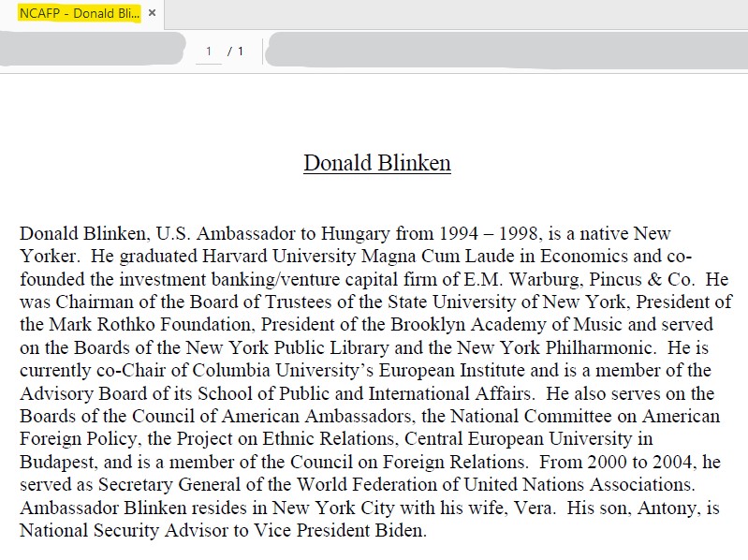Click the text 'U.S. Ambassador to Hungary'
Viewport: 748px width, 560px height.
click(272, 234)
